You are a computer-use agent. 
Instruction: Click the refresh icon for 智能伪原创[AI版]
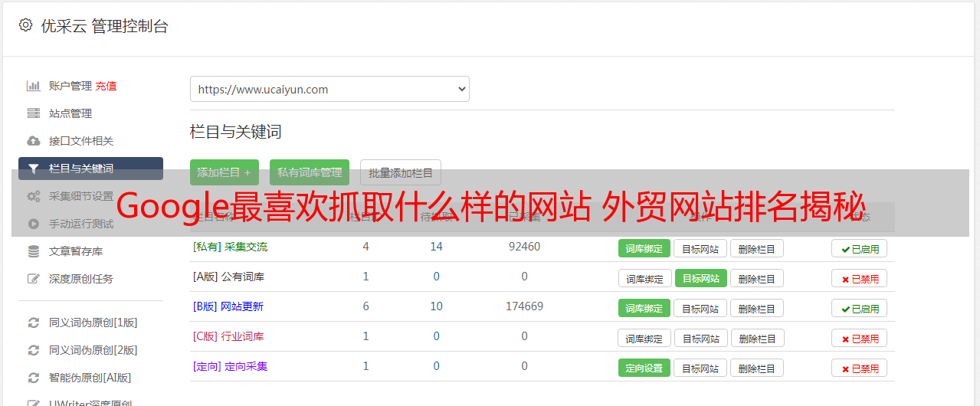[x=33, y=378]
